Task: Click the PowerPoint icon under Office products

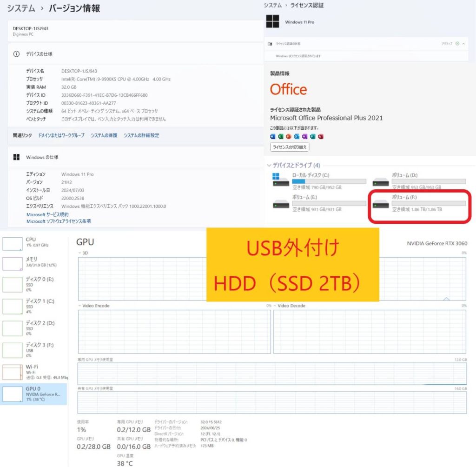Action: coord(289,136)
